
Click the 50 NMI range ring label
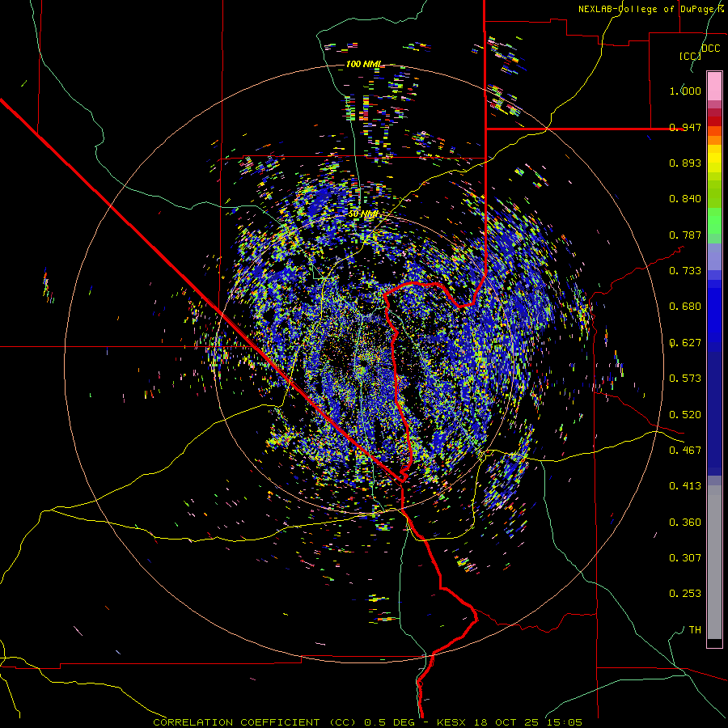(x=363, y=214)
